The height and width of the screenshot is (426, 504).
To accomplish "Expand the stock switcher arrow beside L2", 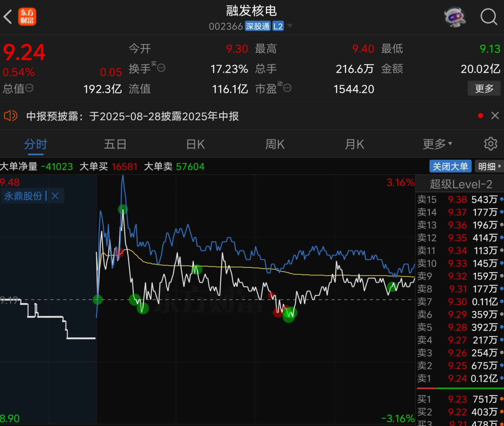I will point(290,26).
